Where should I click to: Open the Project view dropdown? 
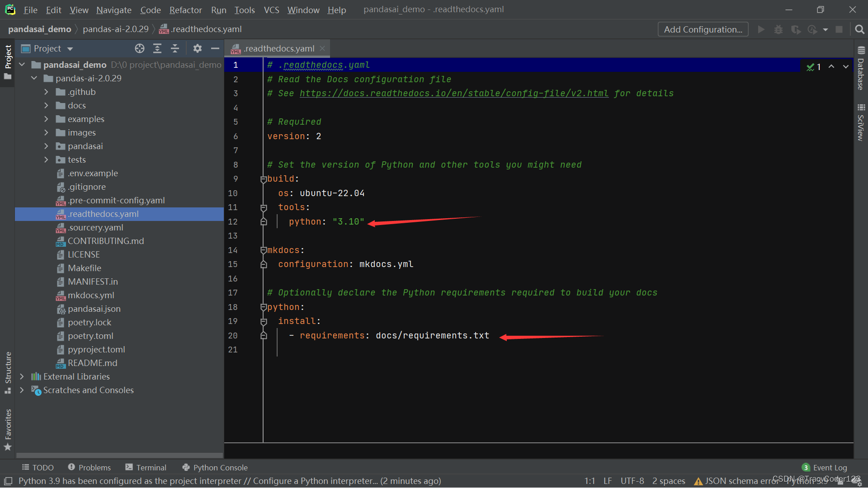click(70, 49)
